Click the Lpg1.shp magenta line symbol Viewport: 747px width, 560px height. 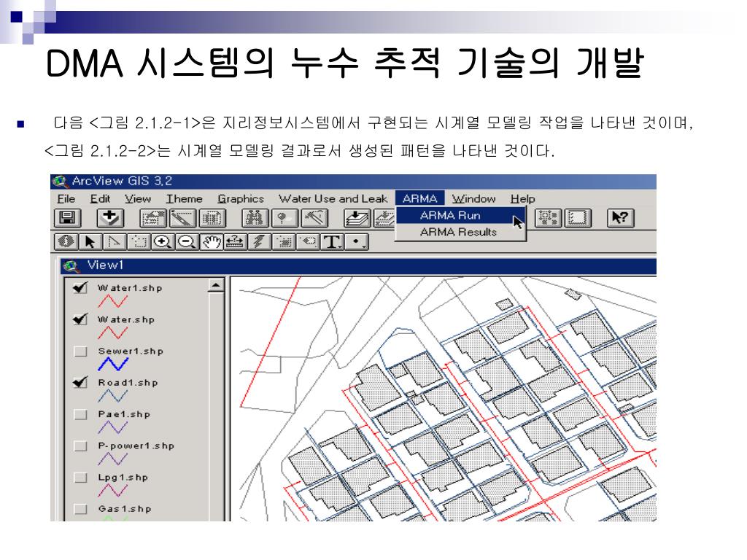[113, 491]
